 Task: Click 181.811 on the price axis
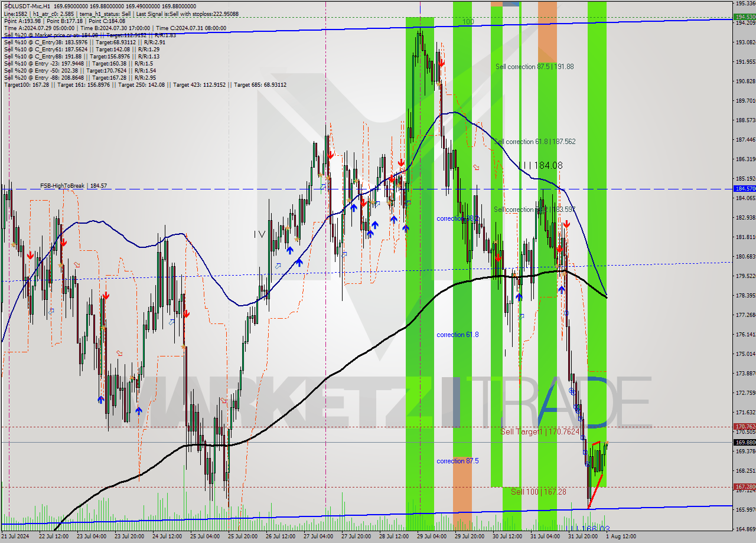tap(745, 237)
